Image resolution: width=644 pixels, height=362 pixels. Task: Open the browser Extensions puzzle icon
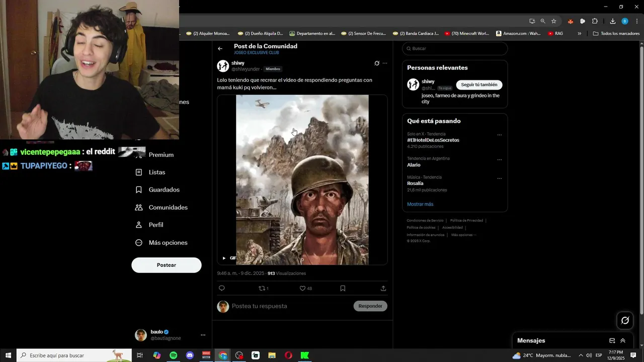coord(595,21)
